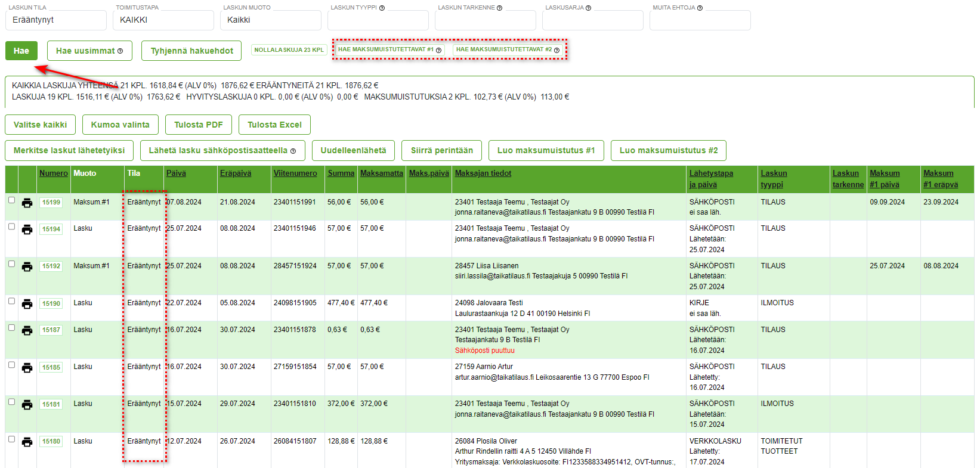The height and width of the screenshot is (468, 980).
Task: Click Valitse kaikki button
Action: [x=41, y=125]
